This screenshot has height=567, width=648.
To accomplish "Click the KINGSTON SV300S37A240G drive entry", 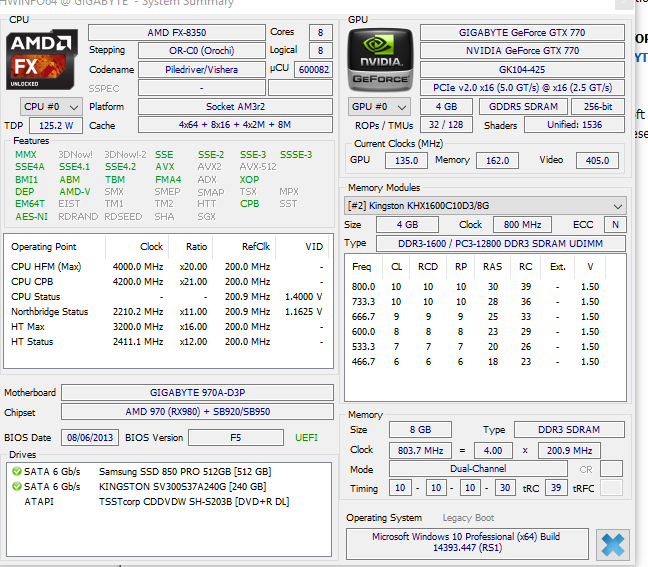I will [x=169, y=487].
